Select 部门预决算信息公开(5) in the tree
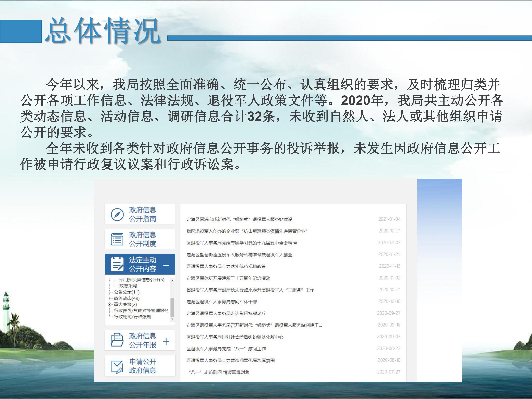 [x=141, y=280]
